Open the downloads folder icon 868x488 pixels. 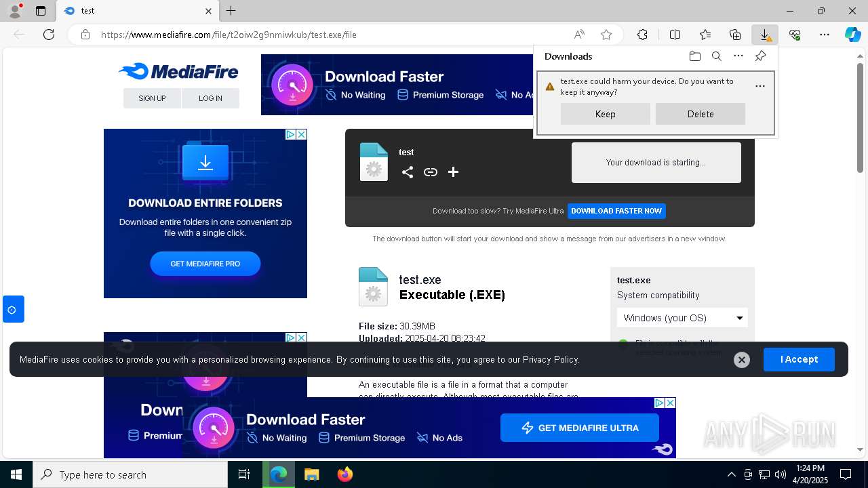coord(695,56)
